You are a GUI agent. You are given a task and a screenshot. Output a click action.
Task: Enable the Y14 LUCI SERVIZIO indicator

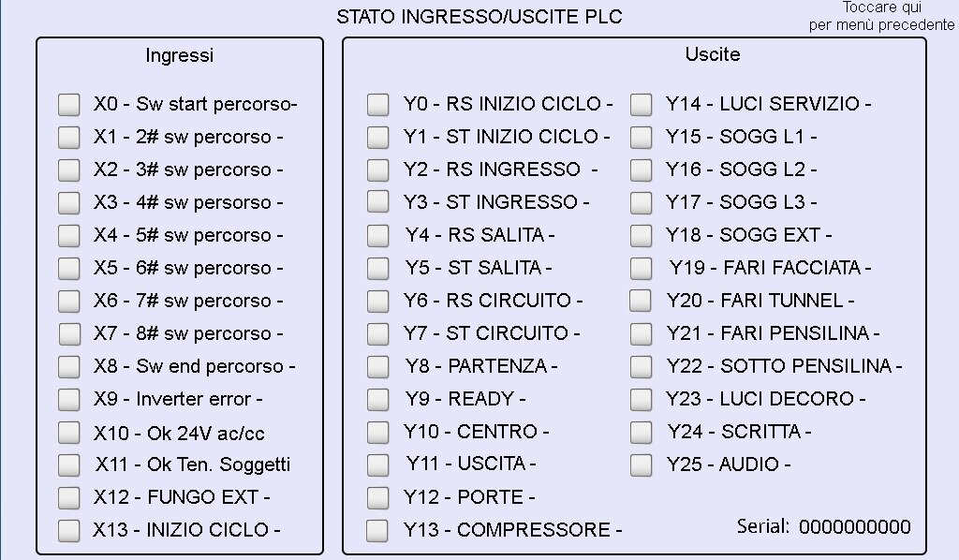(x=642, y=104)
